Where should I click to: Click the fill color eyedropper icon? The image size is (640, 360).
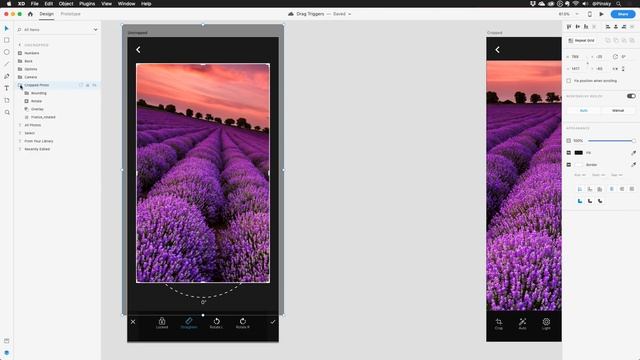click(633, 153)
